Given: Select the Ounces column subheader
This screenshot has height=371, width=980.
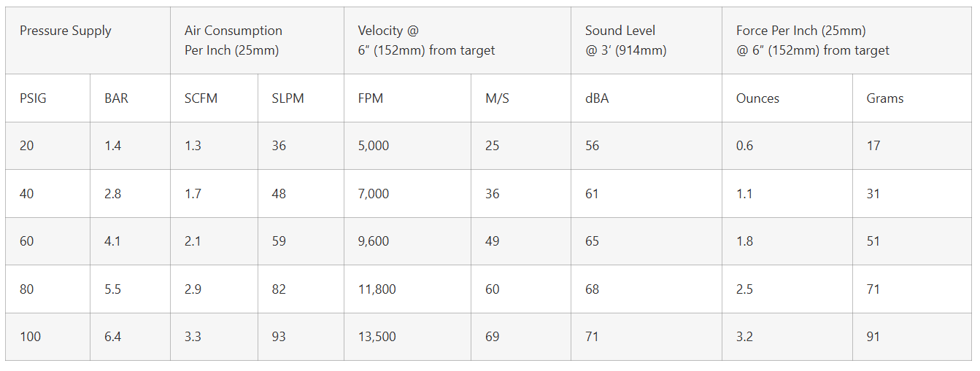Looking at the screenshot, I should click(x=757, y=98).
